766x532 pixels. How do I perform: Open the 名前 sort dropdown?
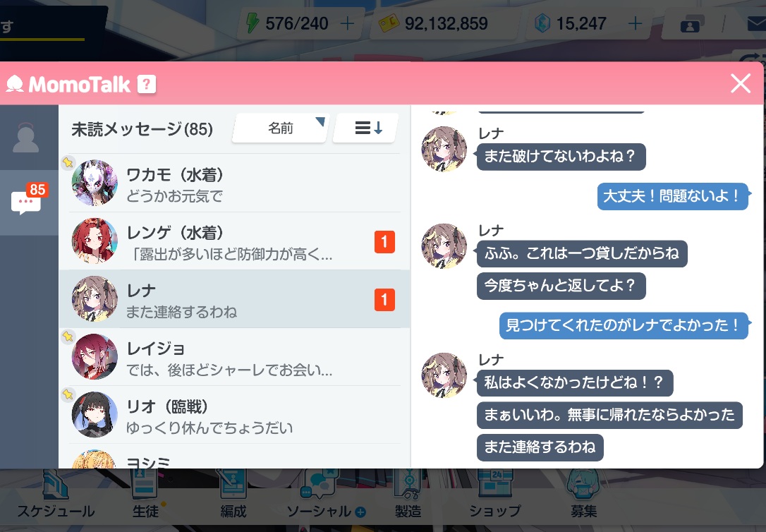(281, 128)
